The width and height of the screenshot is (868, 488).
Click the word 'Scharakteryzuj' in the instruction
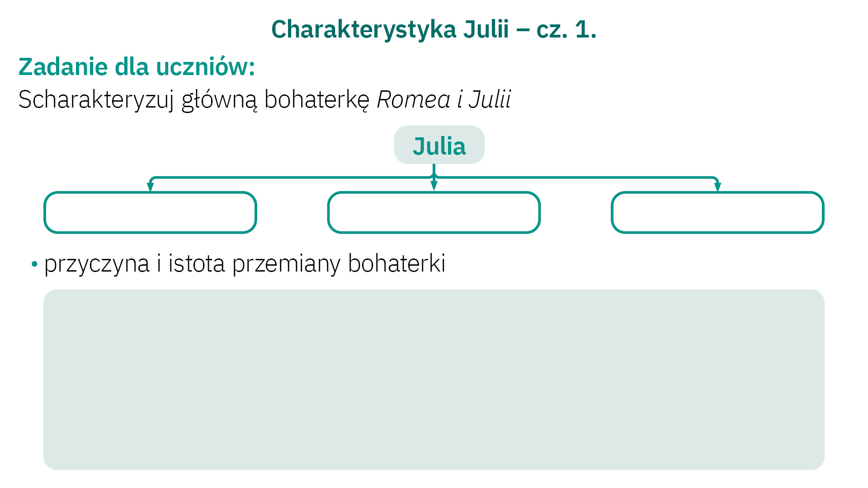pos(96,100)
